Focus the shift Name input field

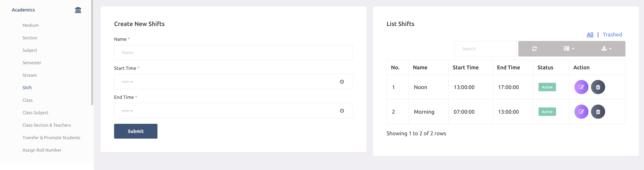click(x=233, y=53)
